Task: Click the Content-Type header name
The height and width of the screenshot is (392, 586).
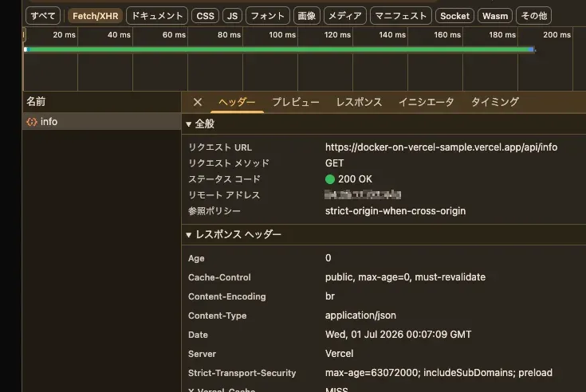Action: [x=217, y=316]
